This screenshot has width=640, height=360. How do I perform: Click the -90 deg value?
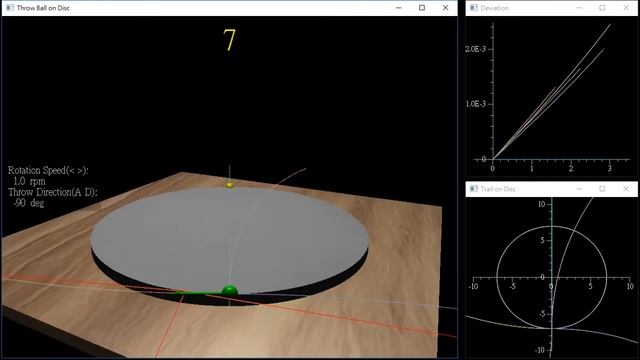[x=29, y=203]
